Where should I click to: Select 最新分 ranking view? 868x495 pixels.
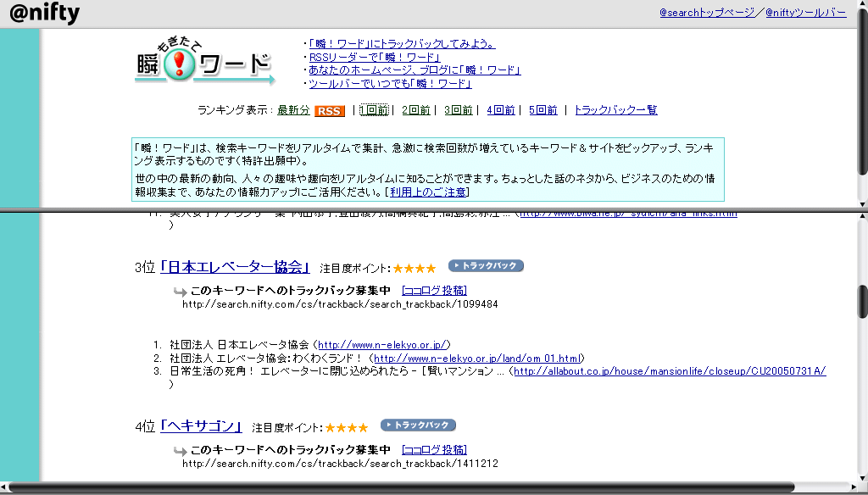(x=293, y=110)
